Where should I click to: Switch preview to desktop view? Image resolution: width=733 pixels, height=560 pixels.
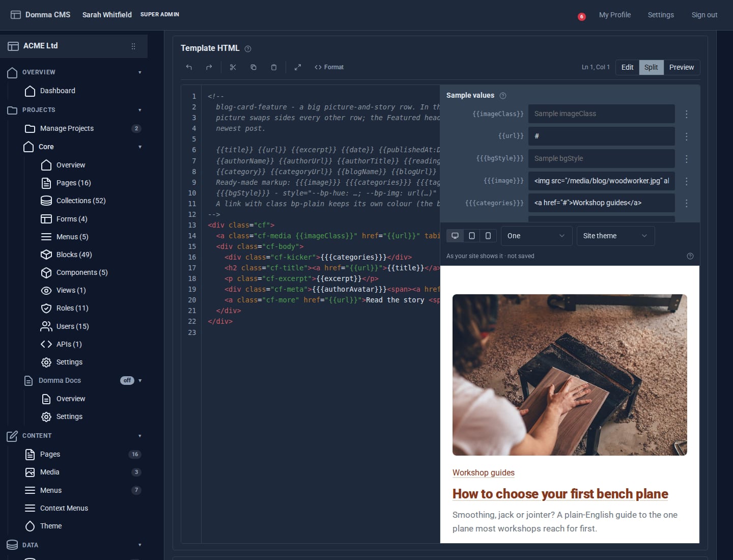[455, 236]
